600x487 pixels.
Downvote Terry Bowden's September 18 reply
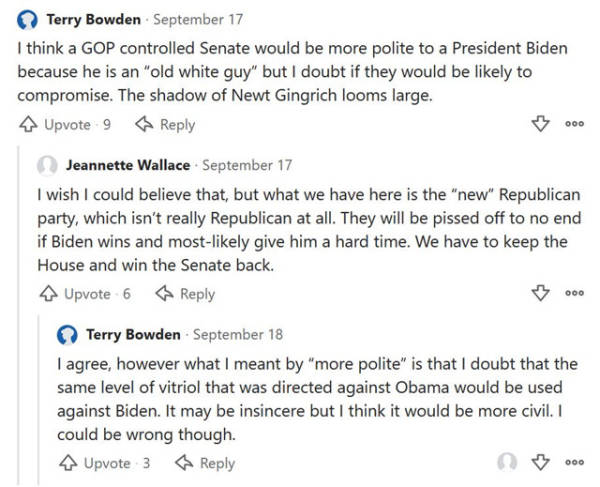(x=540, y=463)
